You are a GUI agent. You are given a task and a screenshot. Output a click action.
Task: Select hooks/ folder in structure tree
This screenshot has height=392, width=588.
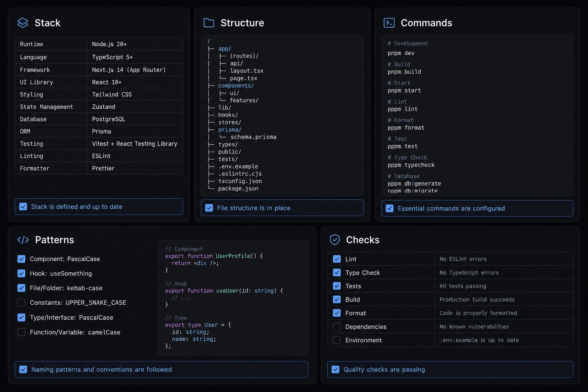(x=228, y=115)
